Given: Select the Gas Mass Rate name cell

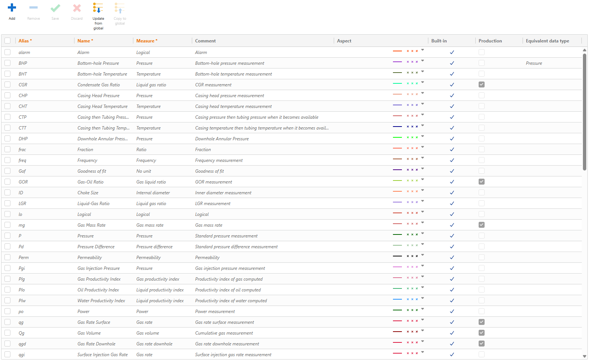Looking at the screenshot, I should 92,225.
